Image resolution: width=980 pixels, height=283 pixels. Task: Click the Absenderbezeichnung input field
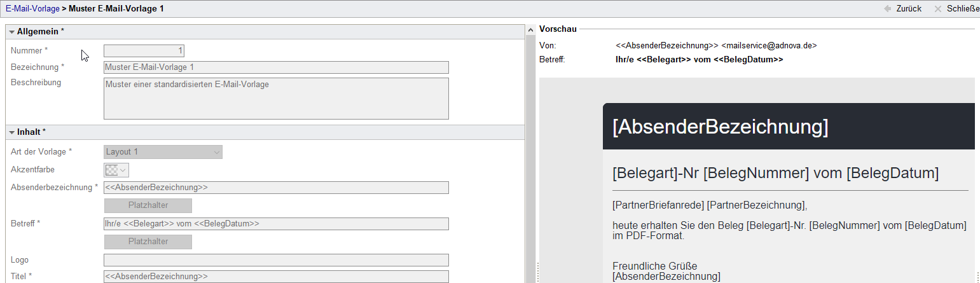pos(276,188)
